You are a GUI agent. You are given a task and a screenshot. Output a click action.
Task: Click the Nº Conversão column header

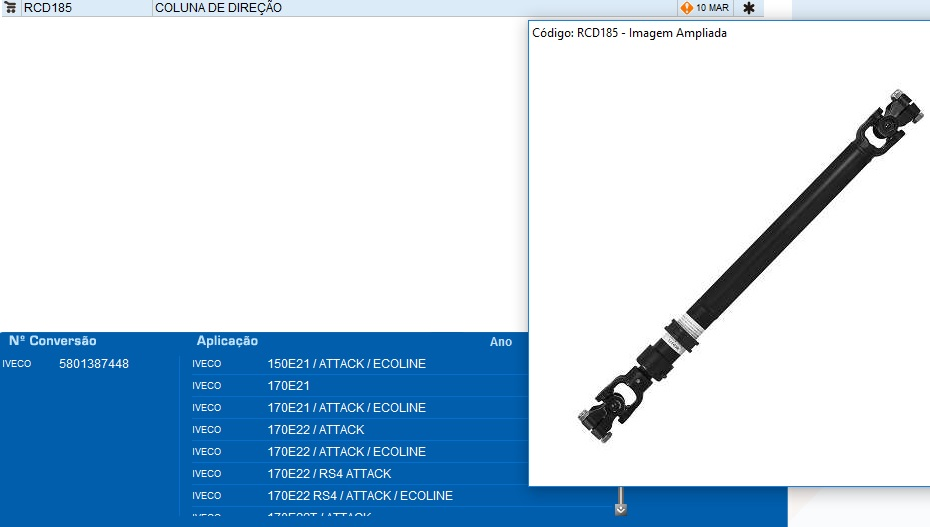(53, 341)
